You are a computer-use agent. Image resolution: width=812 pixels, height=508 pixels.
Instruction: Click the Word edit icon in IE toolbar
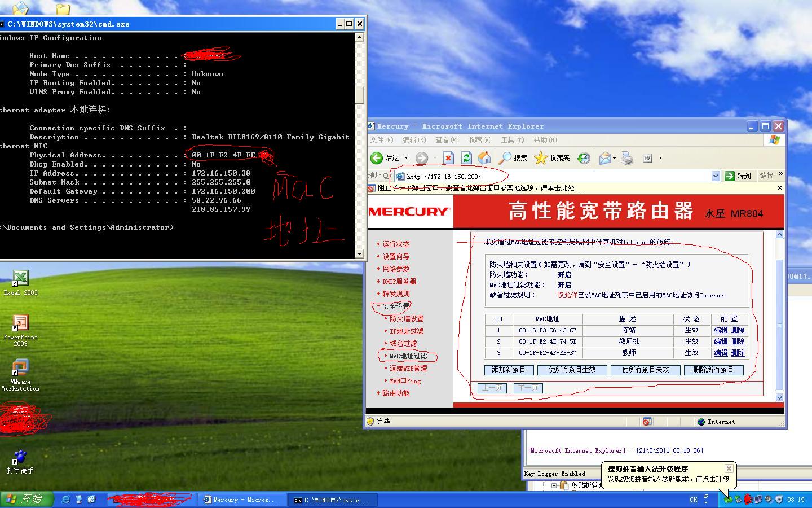pos(647,158)
